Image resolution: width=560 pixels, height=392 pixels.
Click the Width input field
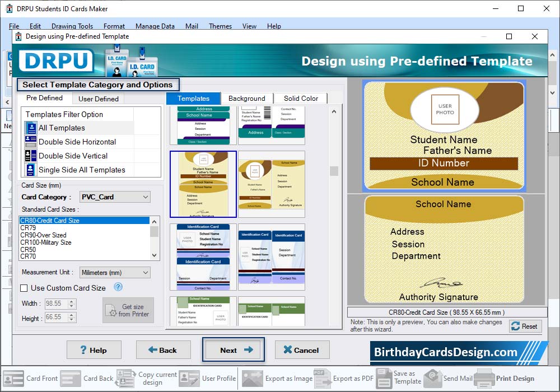[x=57, y=304]
